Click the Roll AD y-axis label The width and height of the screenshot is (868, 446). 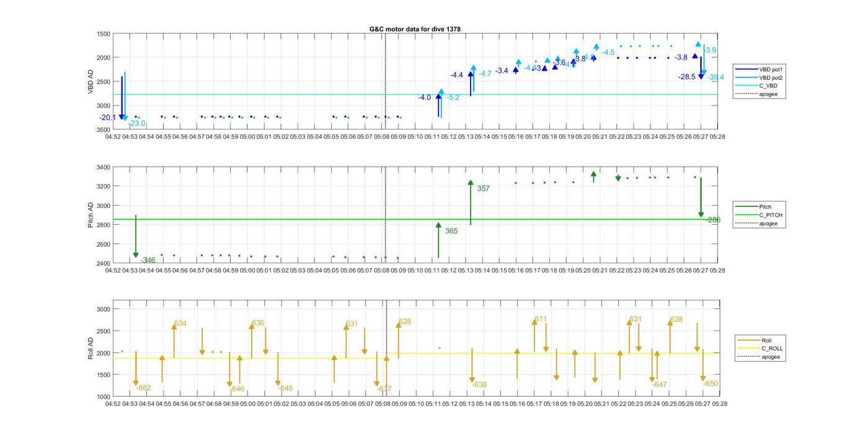click(x=91, y=348)
